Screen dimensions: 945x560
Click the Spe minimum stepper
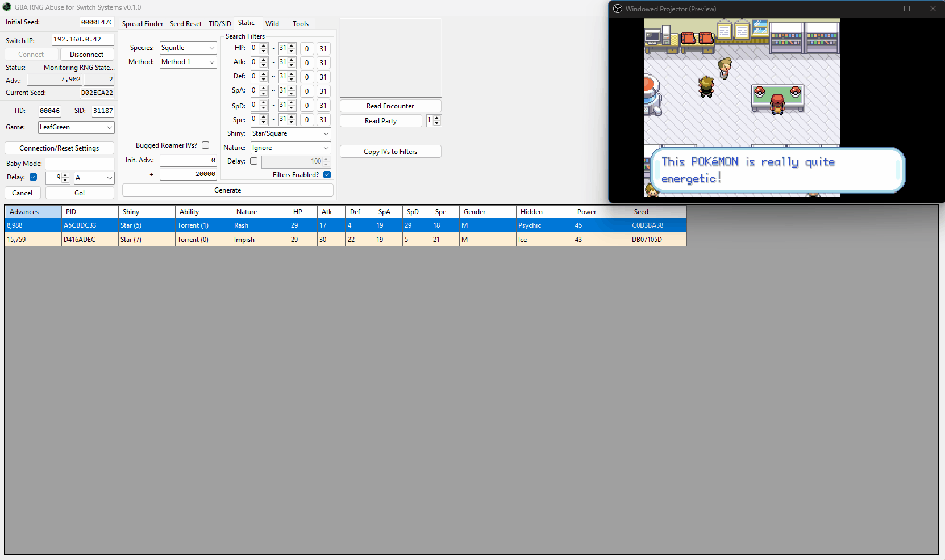coord(260,119)
